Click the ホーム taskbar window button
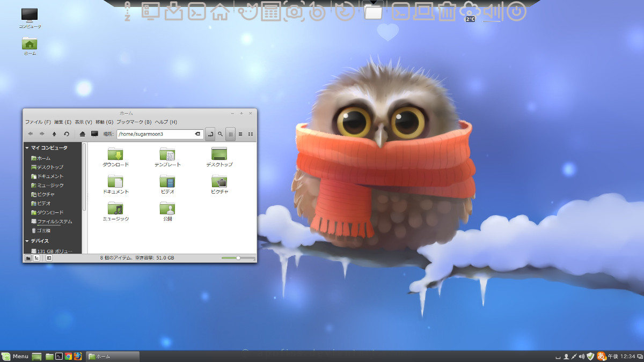644x362 pixels. 113,357
